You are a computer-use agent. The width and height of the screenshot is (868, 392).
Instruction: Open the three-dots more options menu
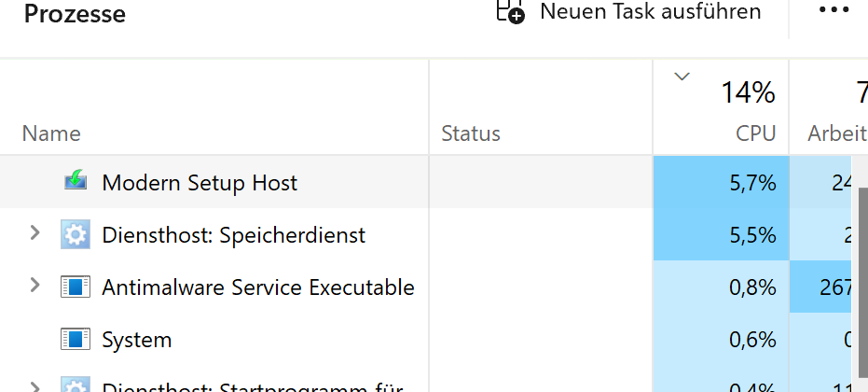[x=834, y=10]
